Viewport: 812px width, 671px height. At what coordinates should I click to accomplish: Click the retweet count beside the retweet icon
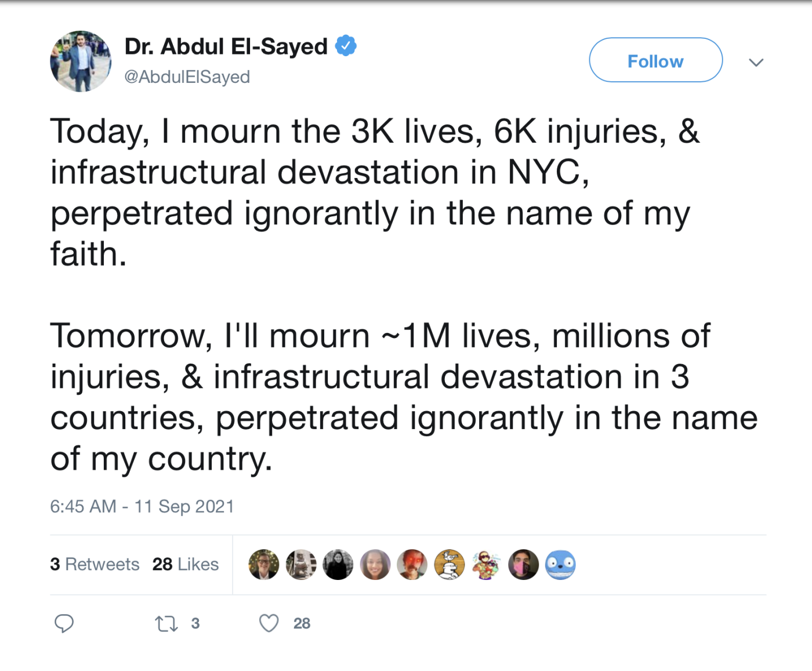pyautogui.click(x=195, y=623)
